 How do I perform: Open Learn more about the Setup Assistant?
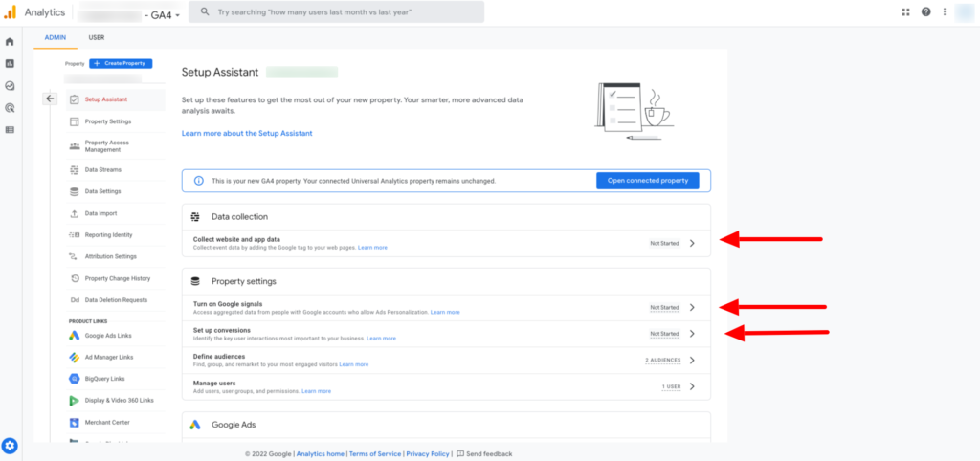pyautogui.click(x=247, y=133)
